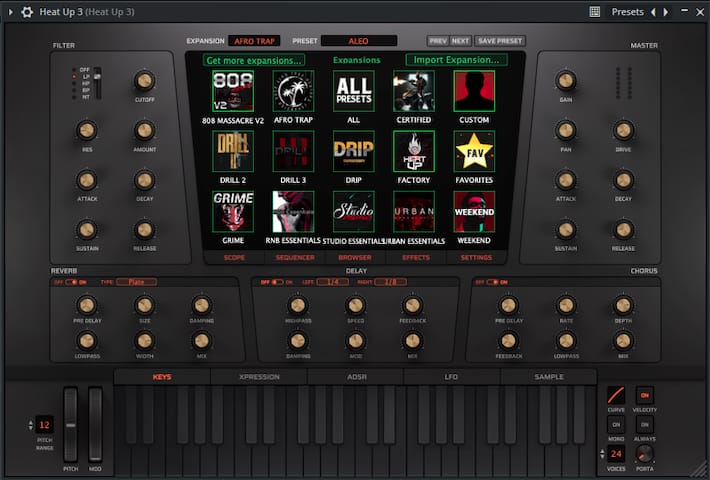Click the PORTA knob

pos(644,453)
